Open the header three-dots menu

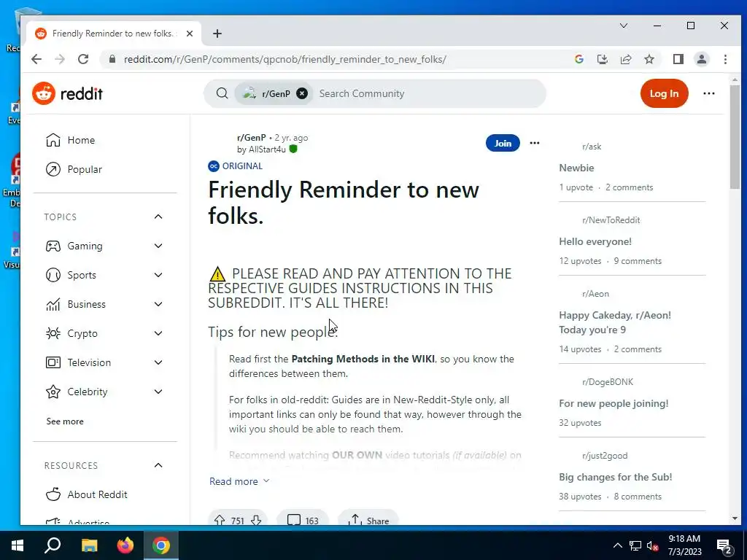pyautogui.click(x=709, y=93)
